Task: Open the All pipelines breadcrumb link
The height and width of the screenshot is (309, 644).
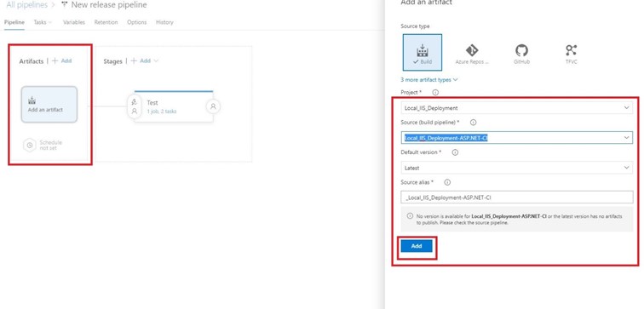Action: [x=26, y=5]
